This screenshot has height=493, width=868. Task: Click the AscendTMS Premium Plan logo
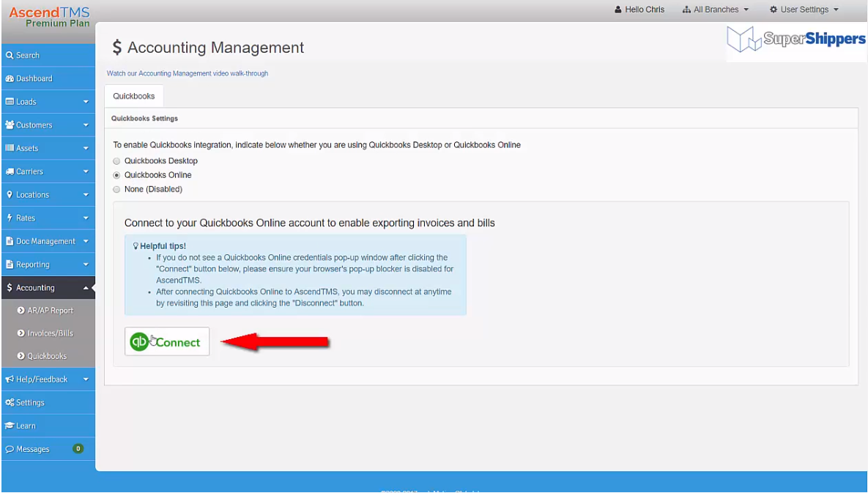click(49, 17)
